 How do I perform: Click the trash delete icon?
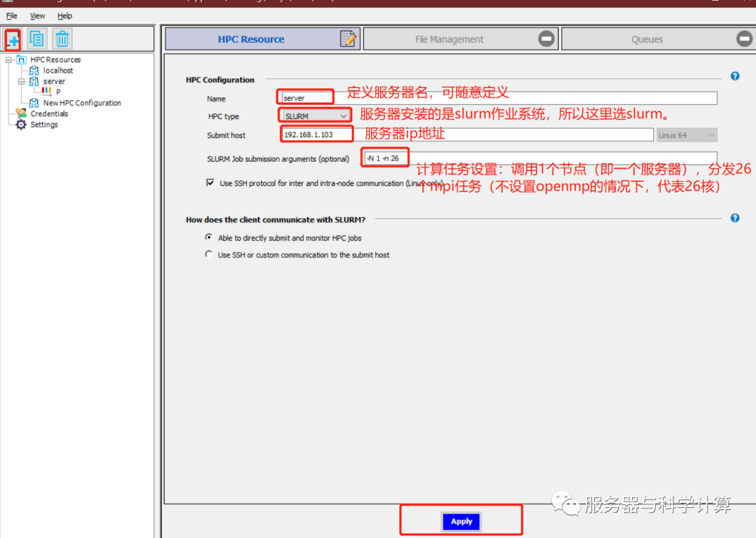click(x=62, y=38)
